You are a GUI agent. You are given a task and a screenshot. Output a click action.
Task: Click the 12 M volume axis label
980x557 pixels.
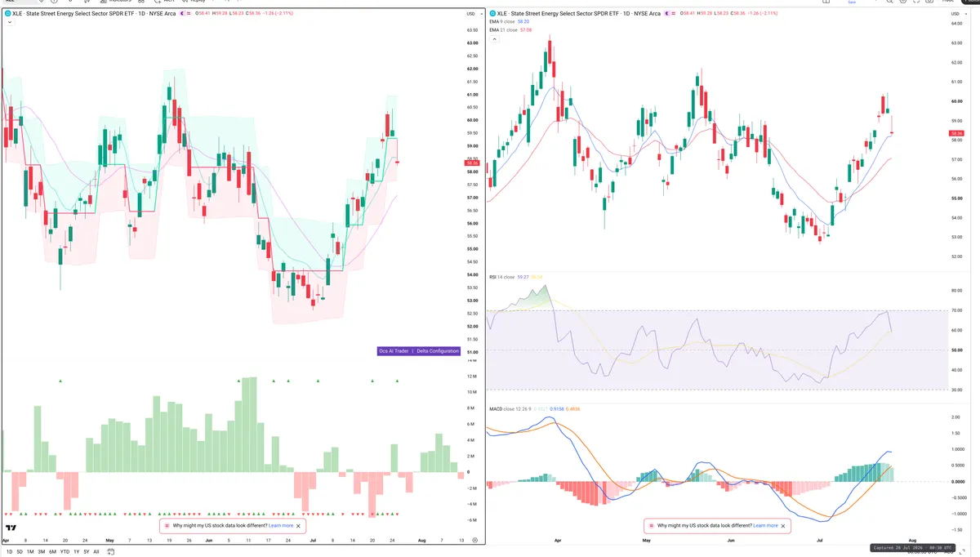point(471,377)
